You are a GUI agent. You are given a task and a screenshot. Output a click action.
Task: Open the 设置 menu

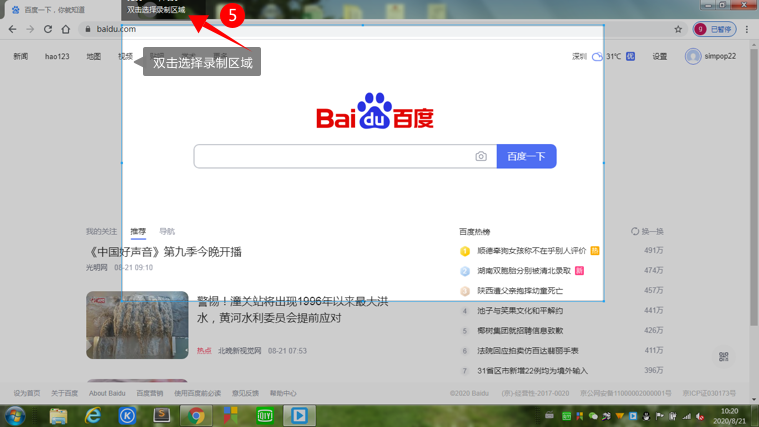(659, 57)
